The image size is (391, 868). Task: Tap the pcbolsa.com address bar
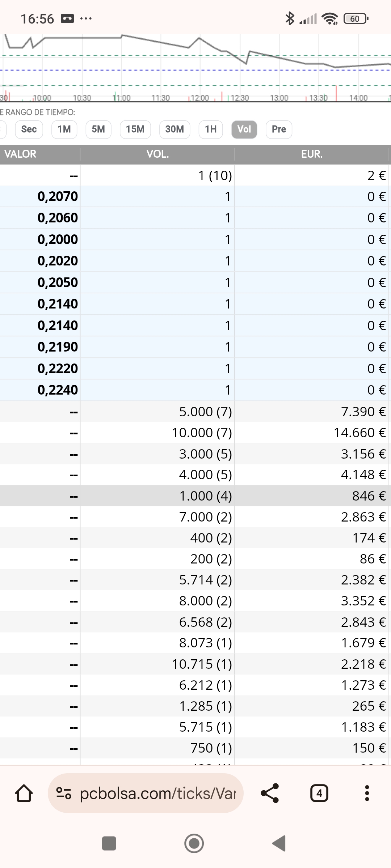tap(157, 793)
